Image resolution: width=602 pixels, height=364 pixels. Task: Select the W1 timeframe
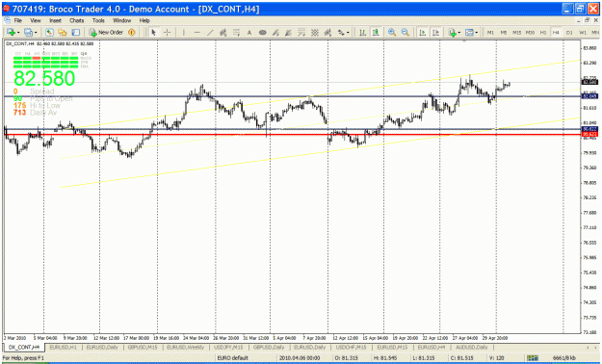pyautogui.click(x=583, y=33)
